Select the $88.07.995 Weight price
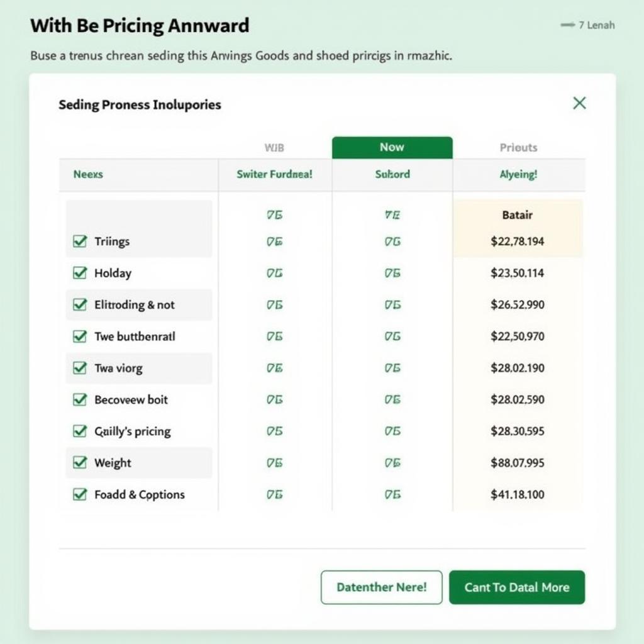Viewport: 644px width, 644px height. 518,463
